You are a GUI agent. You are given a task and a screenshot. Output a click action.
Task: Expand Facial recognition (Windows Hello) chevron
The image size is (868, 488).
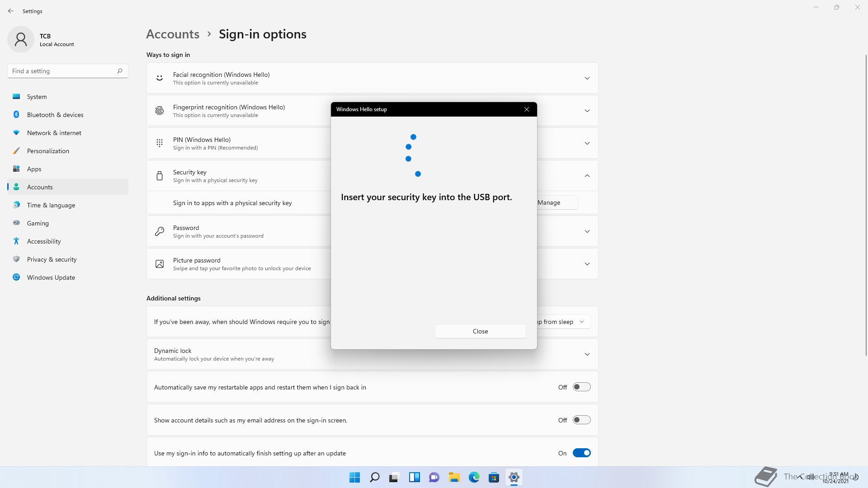(x=587, y=78)
